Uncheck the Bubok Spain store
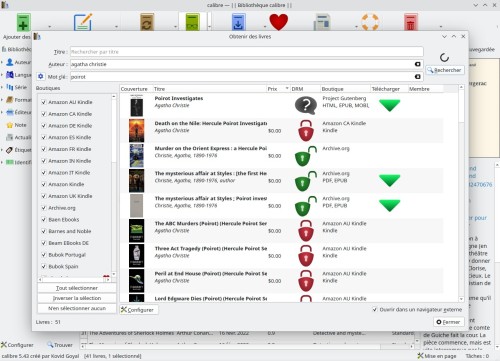The width and height of the screenshot is (500, 361). pyautogui.click(x=44, y=266)
